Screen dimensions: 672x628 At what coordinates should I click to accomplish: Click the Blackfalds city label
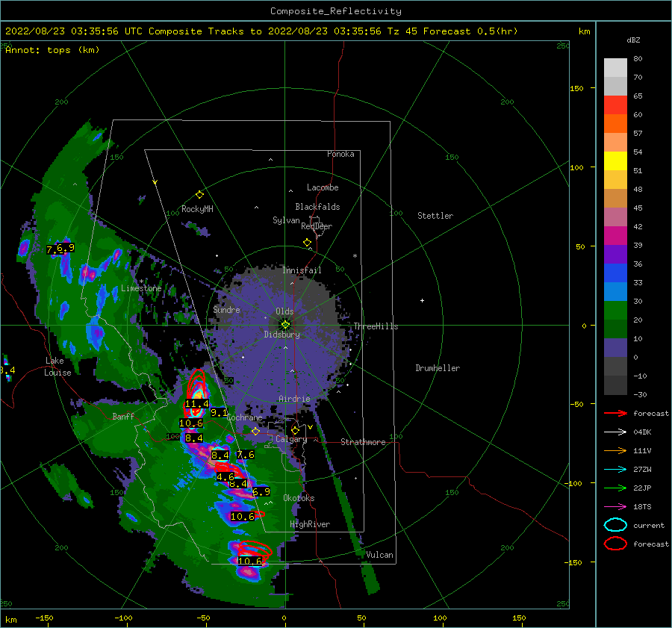click(317, 207)
